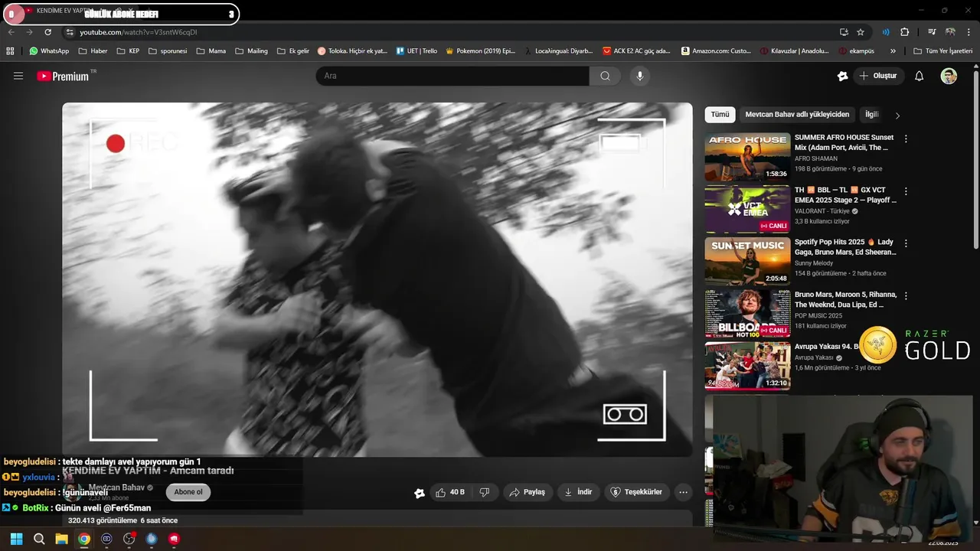980x551 pixels.
Task: Expand the Ek gelir bookmarks folder
Action: pyautogui.click(x=292, y=51)
